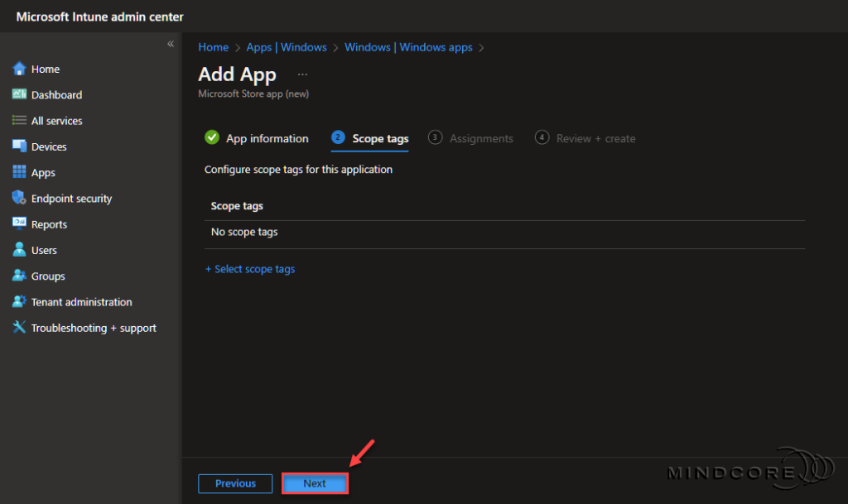Open Users from the navigation pane
The width and height of the screenshot is (848, 504).
click(46, 249)
